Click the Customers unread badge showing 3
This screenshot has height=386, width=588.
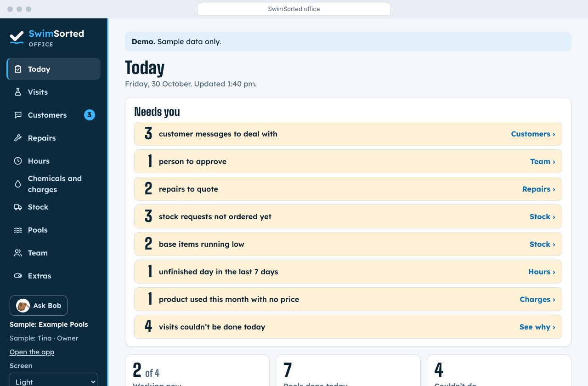coord(90,115)
